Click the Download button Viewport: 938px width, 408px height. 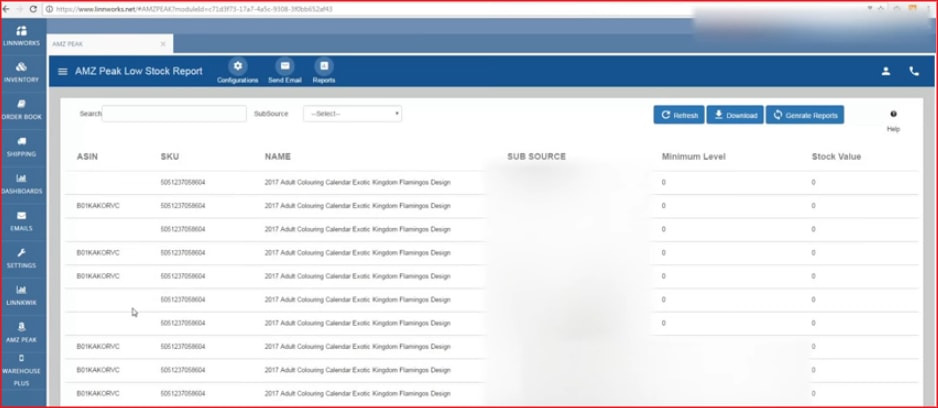pos(735,115)
